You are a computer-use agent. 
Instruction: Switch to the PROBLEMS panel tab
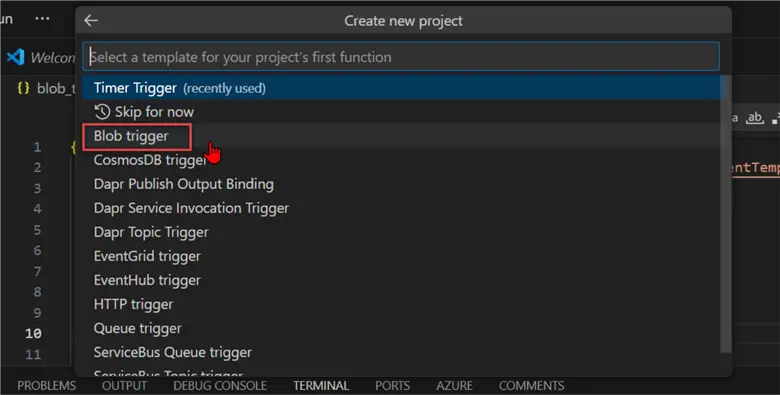click(x=47, y=386)
